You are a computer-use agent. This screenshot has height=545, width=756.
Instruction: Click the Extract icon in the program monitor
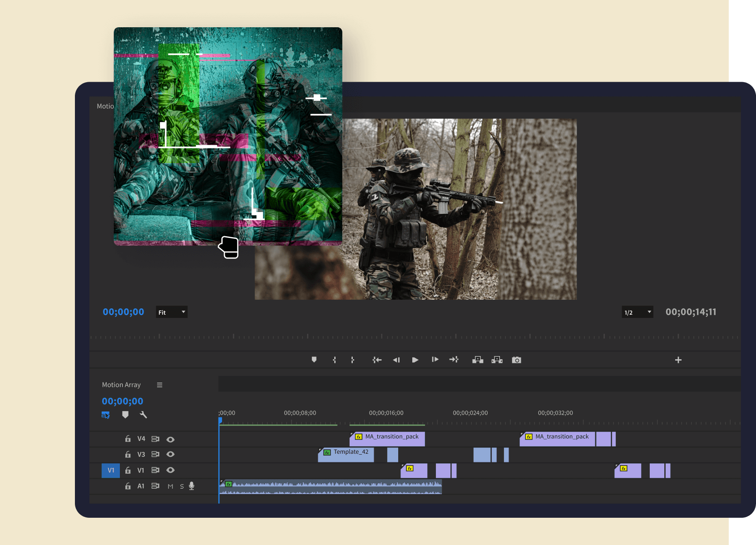(497, 360)
